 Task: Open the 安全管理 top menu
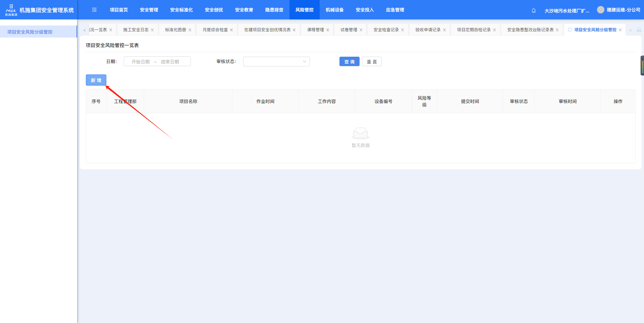click(149, 10)
